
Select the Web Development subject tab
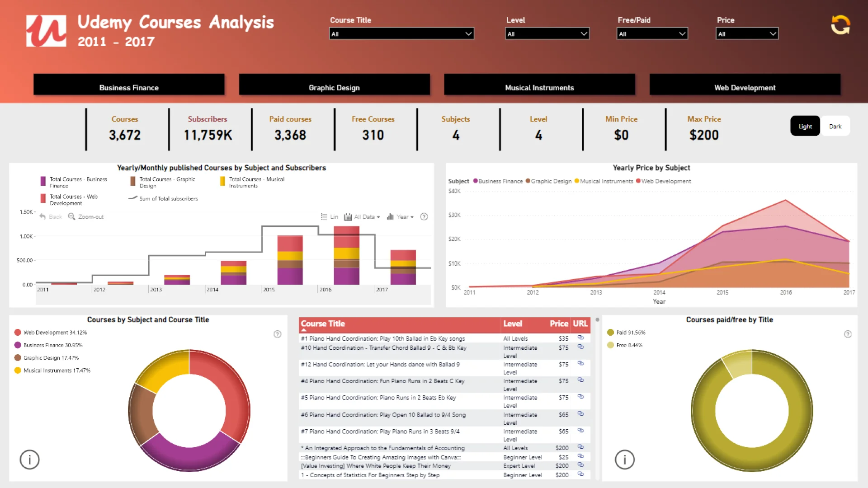[x=745, y=84]
